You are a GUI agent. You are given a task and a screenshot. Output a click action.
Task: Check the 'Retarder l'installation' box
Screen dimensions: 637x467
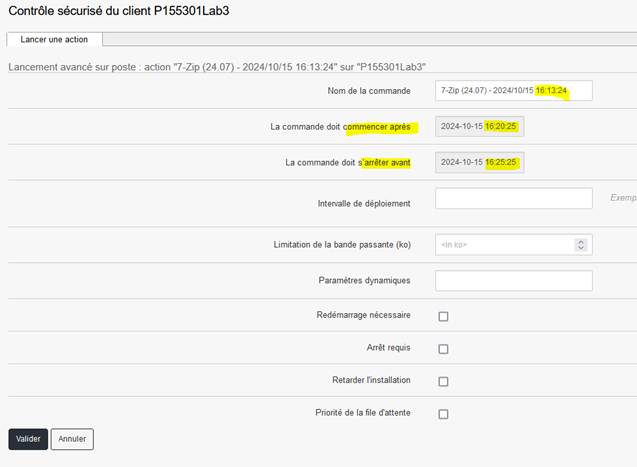click(x=443, y=381)
